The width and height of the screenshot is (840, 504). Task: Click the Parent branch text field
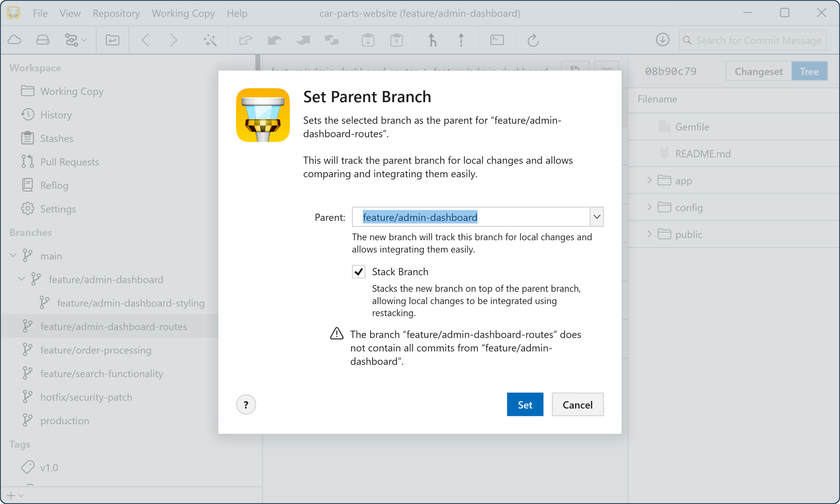click(x=471, y=217)
